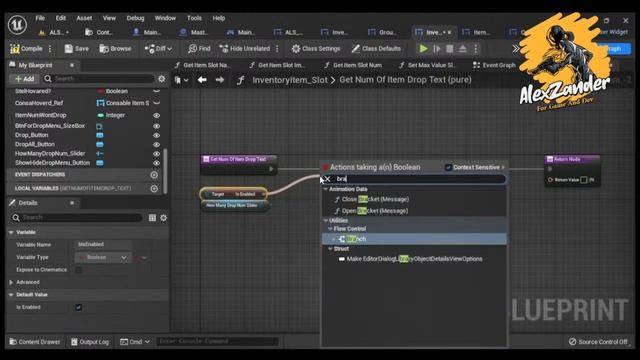This screenshot has height=360, width=640.
Task: Open Compile options three-dot menu
Action: coord(50,49)
